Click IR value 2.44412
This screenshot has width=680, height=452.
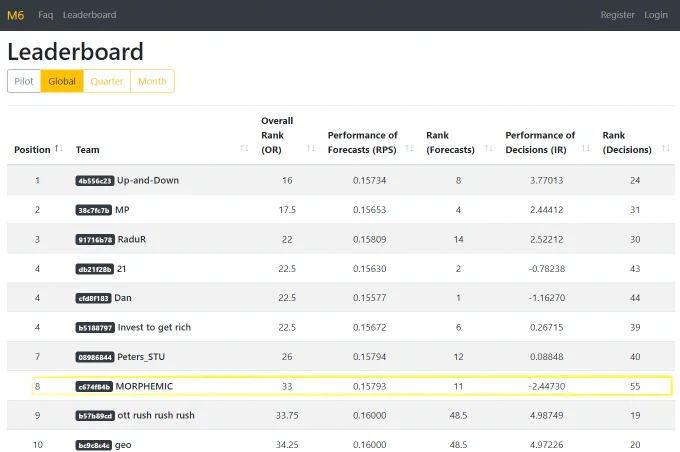tap(546, 210)
